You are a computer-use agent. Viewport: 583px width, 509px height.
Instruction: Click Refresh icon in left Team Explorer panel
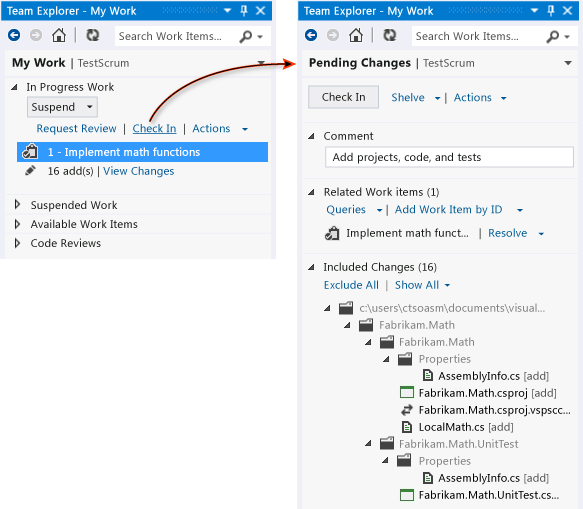click(93, 35)
